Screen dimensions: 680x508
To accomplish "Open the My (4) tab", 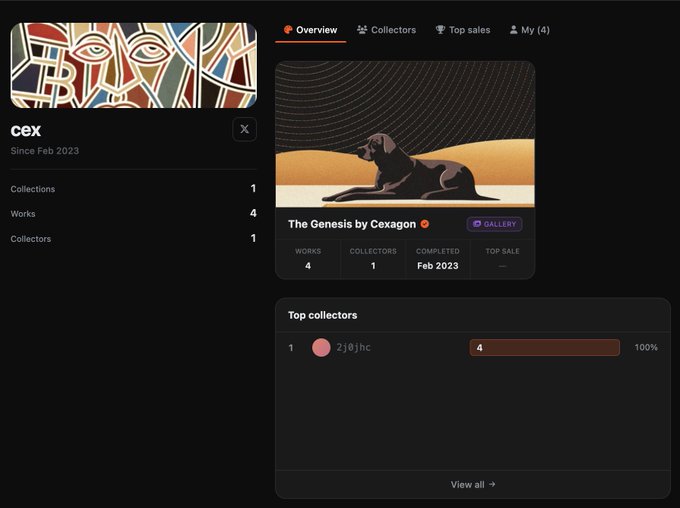I will [x=529, y=30].
